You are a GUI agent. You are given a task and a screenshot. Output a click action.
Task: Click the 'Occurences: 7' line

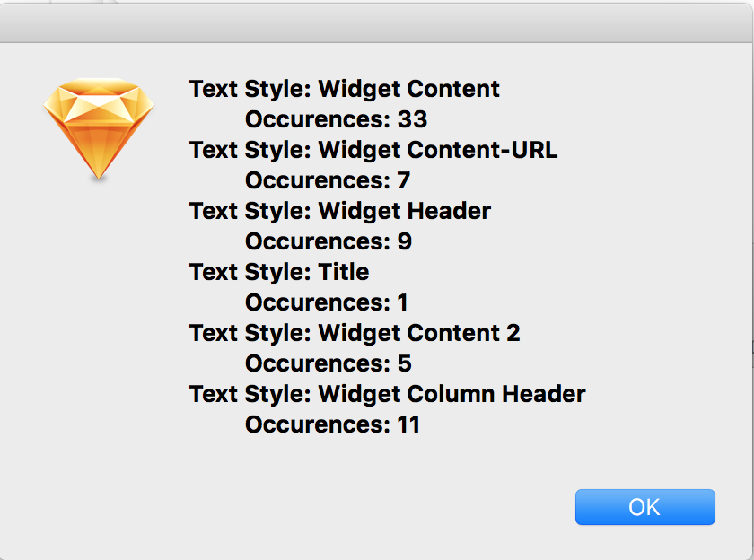(328, 180)
